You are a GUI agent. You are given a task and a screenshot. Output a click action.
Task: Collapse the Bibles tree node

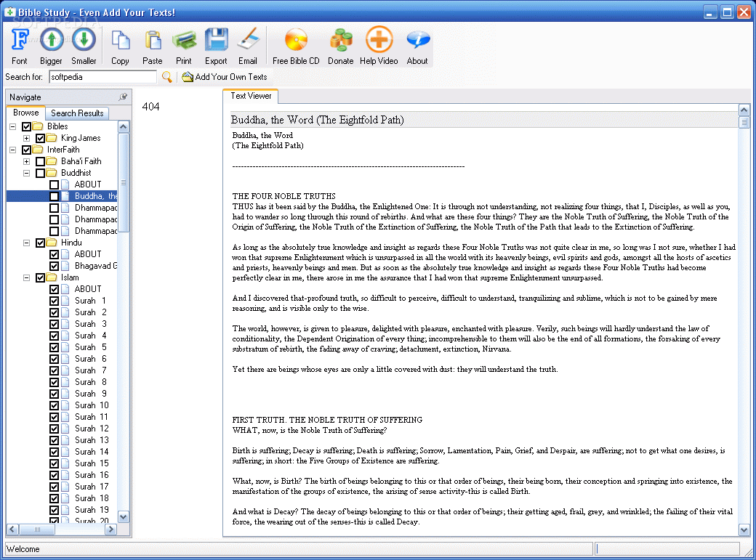point(13,126)
